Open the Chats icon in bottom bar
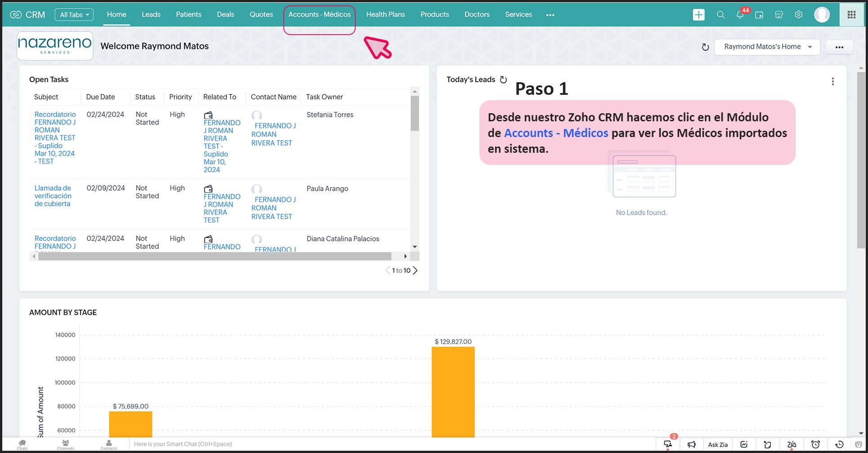This screenshot has width=868, height=453. pyautogui.click(x=22, y=444)
